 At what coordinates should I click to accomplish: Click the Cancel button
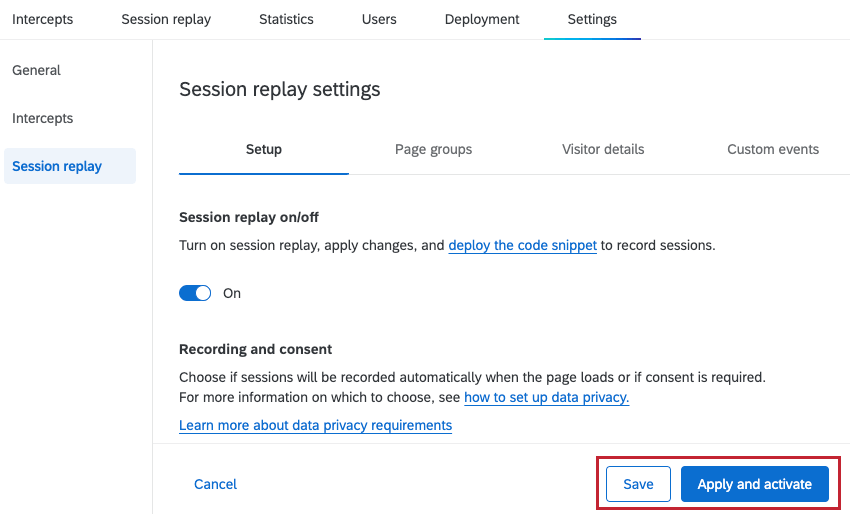[215, 484]
